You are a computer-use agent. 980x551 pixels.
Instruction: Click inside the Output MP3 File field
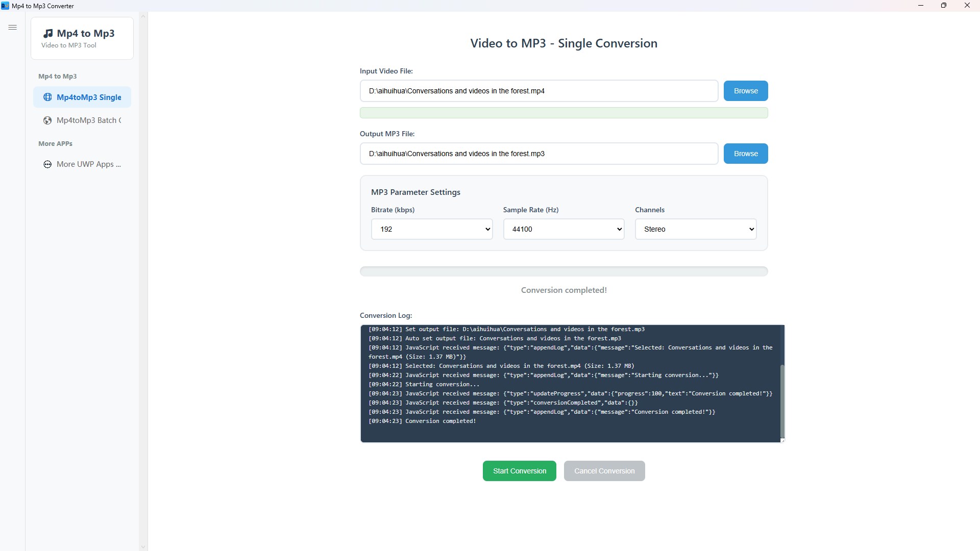tap(538, 153)
